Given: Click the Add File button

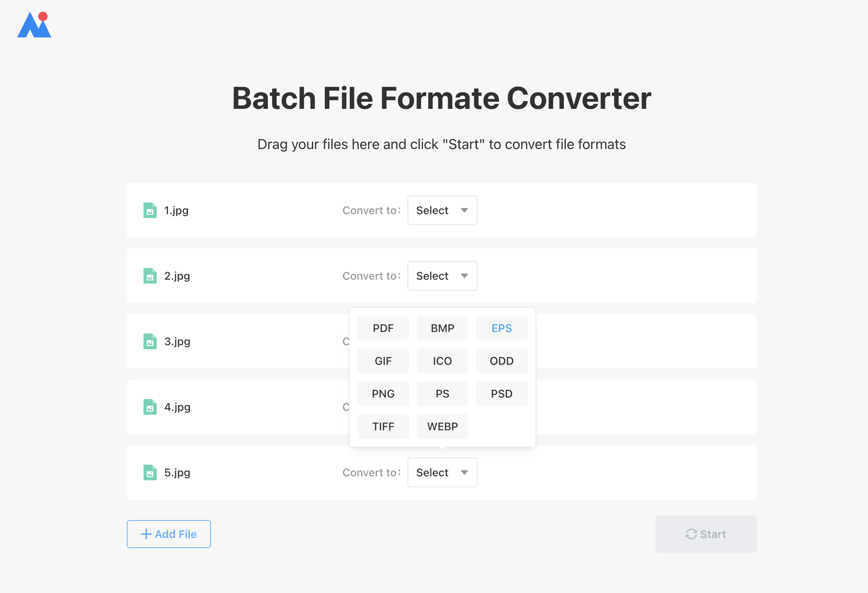Looking at the screenshot, I should pyautogui.click(x=168, y=534).
